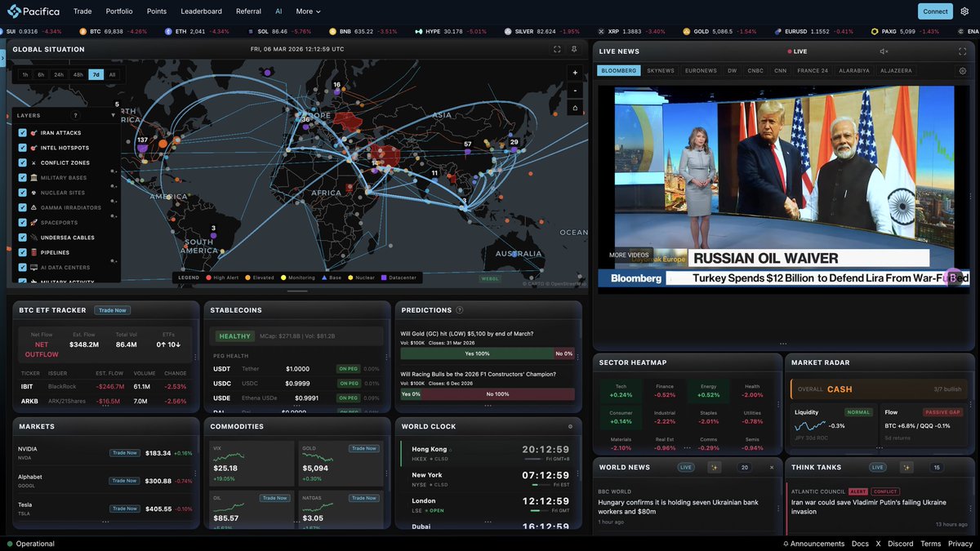The width and height of the screenshot is (980, 551).
Task: Click More Videos on the news video
Action: click(x=630, y=255)
